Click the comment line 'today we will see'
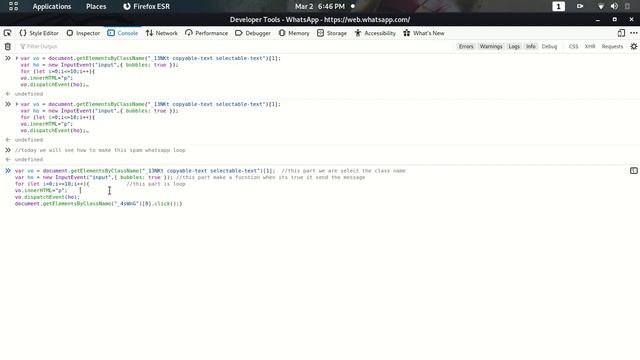The width and height of the screenshot is (640, 360). pyautogui.click(x=100, y=150)
